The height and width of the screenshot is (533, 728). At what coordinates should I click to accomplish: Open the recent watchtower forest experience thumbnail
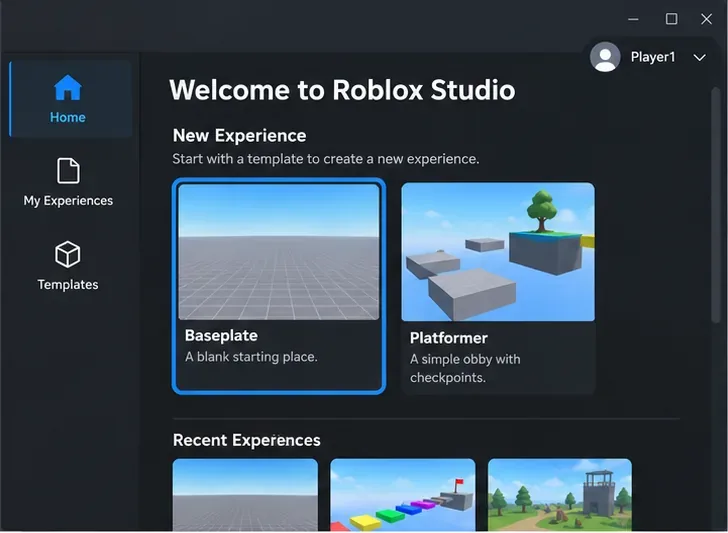pyautogui.click(x=559, y=495)
